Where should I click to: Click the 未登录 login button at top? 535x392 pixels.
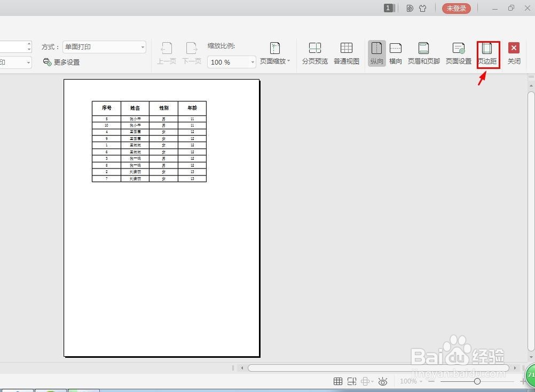tap(456, 8)
